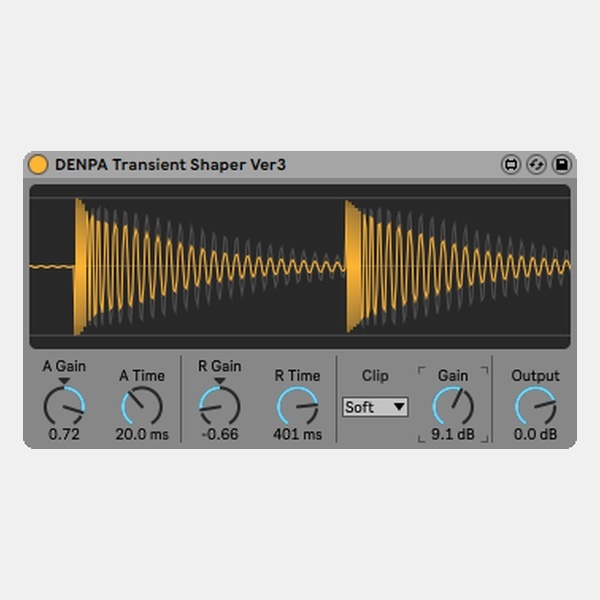Screen dimensions: 600x600
Task: Select the 20.0 ms A Time value
Action: coord(142,434)
